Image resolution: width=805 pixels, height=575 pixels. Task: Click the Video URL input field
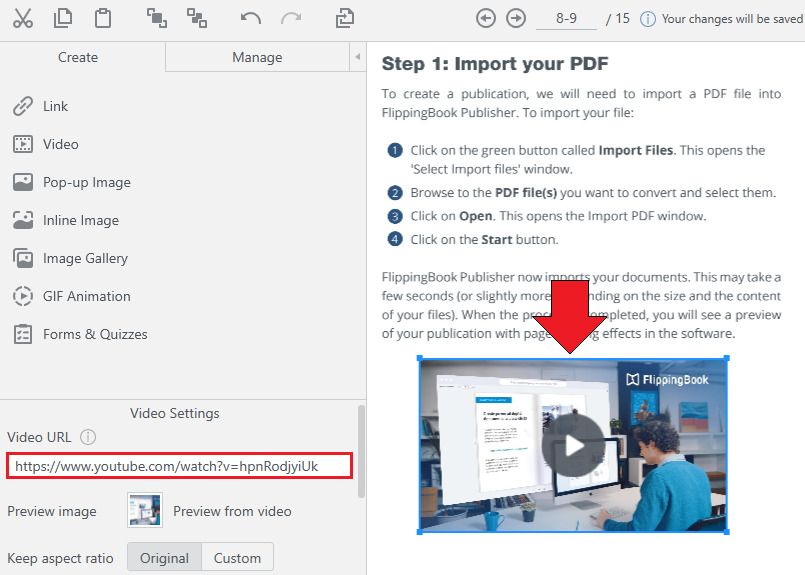click(x=179, y=466)
